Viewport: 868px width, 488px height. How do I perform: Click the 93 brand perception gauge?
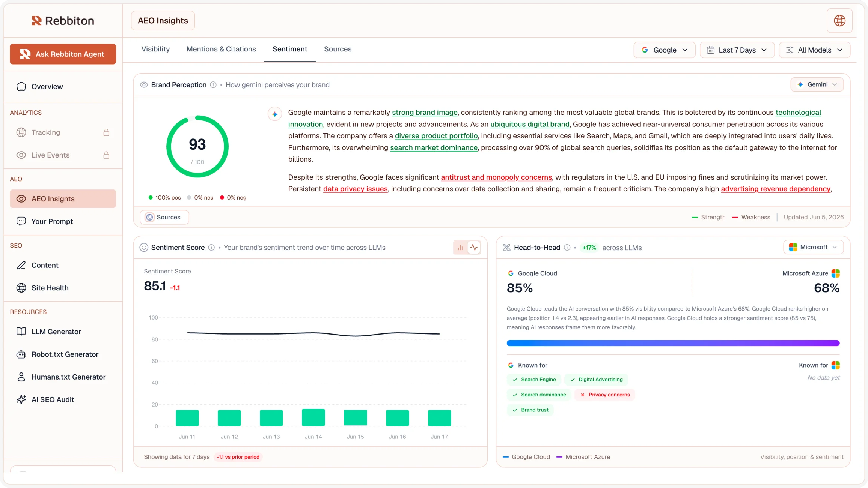click(197, 146)
